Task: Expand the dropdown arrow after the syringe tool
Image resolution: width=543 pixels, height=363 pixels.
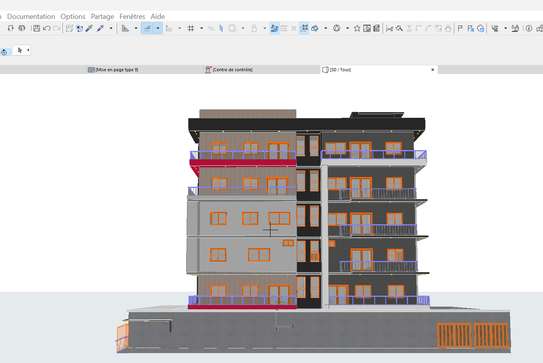Action: tap(111, 28)
